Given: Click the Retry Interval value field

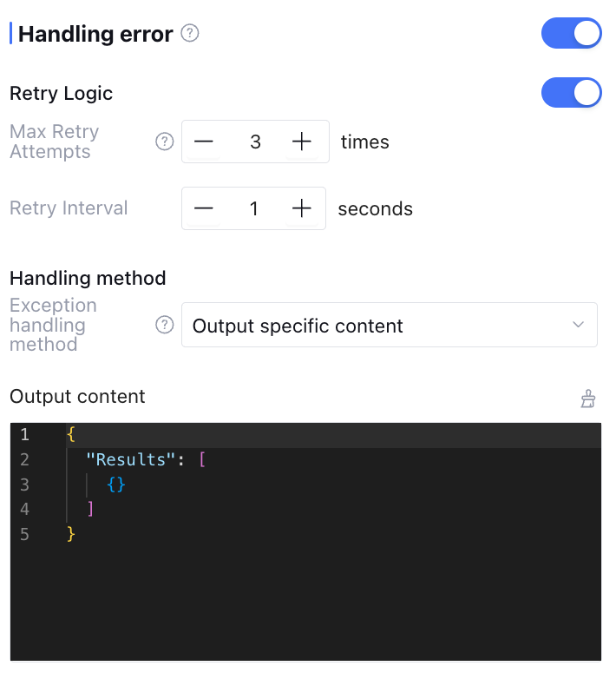Looking at the screenshot, I should (253, 208).
